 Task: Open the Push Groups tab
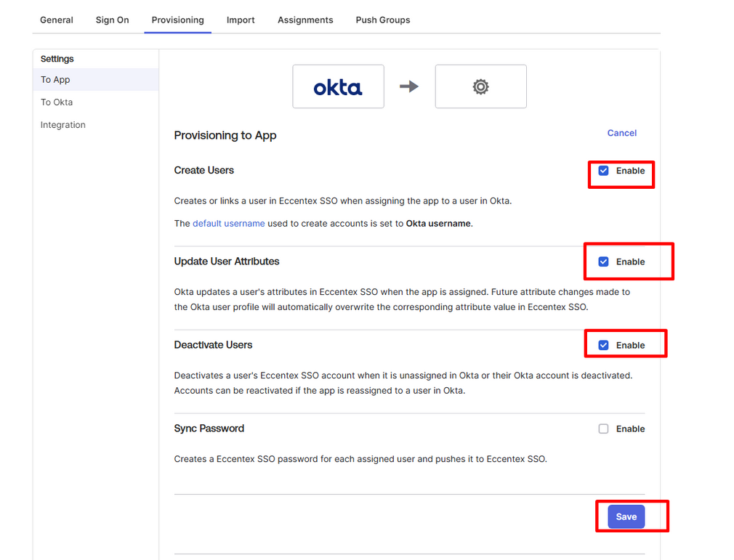pos(383,20)
